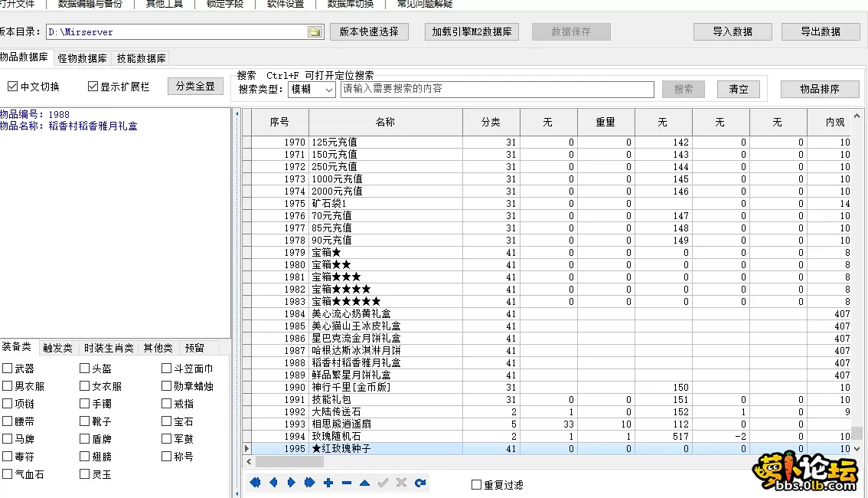Click the next record arrow icon
Image resolution: width=868 pixels, height=498 pixels.
(292, 483)
